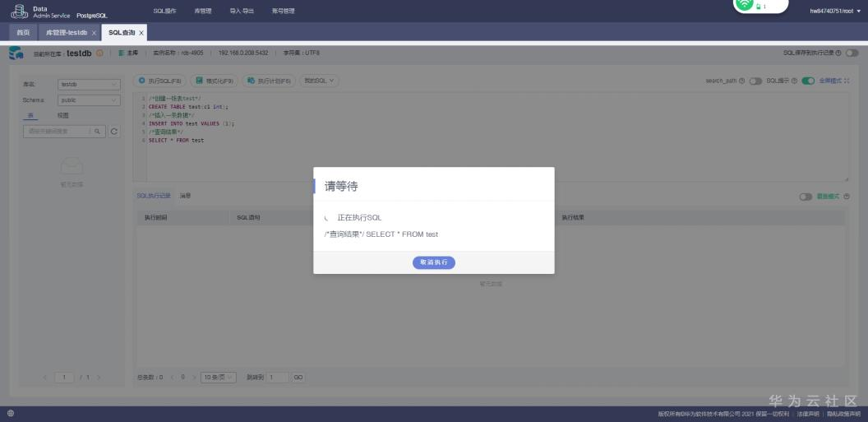868x422 pixels.
Task: Select the SQL执行记录 tab
Action: pyautogui.click(x=154, y=196)
